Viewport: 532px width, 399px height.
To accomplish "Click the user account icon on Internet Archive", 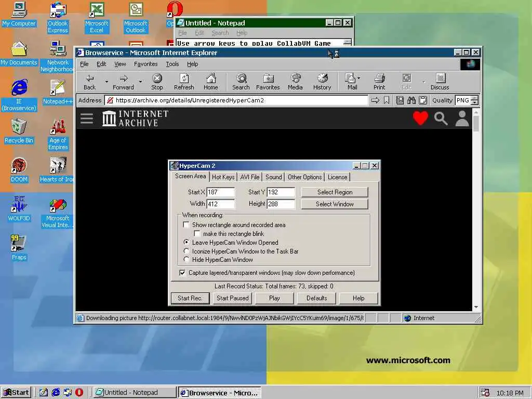I will (462, 118).
